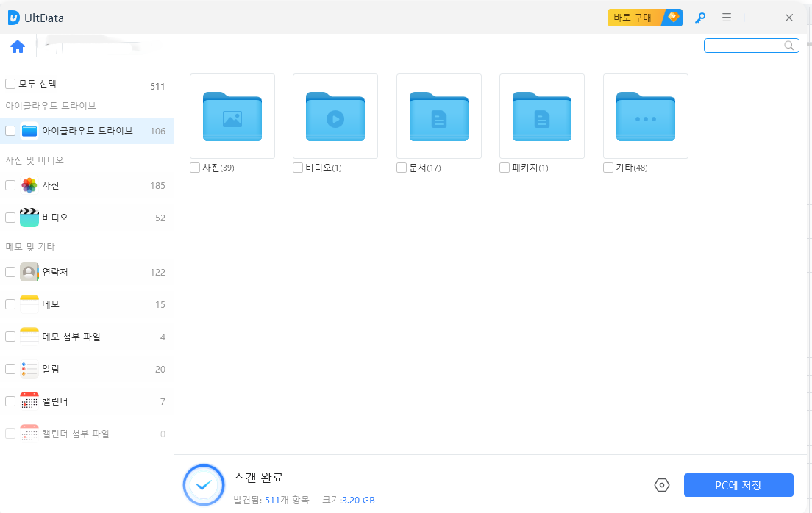Image resolution: width=812 pixels, height=513 pixels.
Task: Tick the 비디오(1) folder checkbox
Action: pos(298,168)
